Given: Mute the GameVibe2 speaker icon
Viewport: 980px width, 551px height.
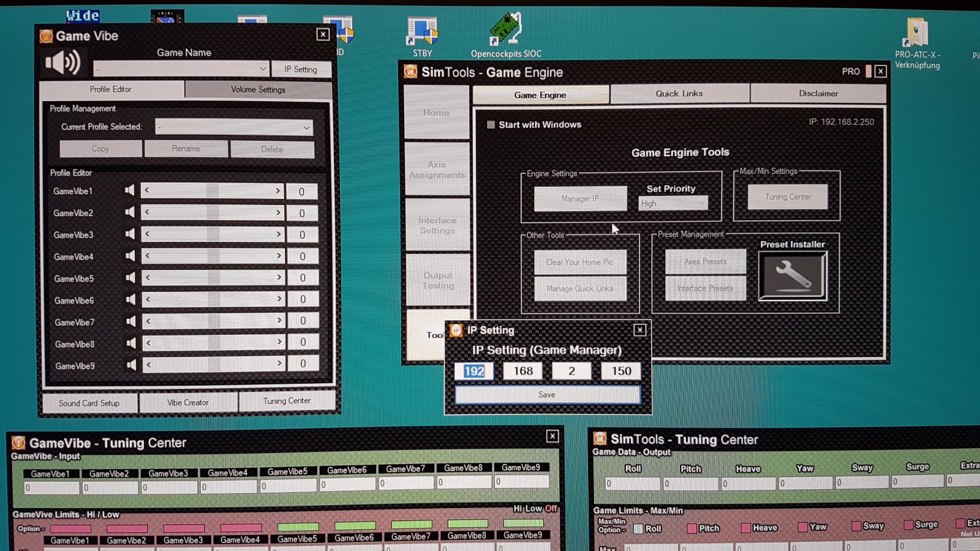Looking at the screenshot, I should tap(130, 212).
